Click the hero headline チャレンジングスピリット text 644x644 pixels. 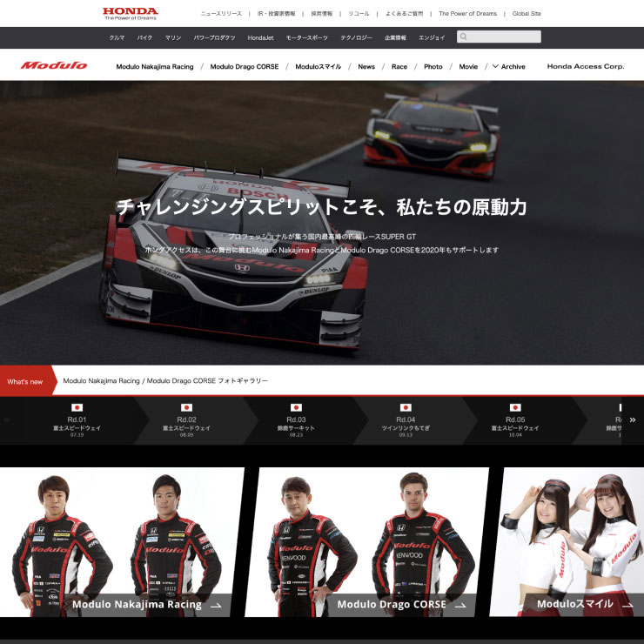(322, 206)
